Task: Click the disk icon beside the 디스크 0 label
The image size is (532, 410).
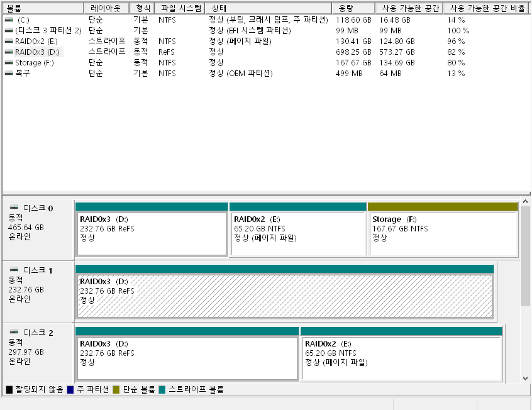Action: (14, 207)
